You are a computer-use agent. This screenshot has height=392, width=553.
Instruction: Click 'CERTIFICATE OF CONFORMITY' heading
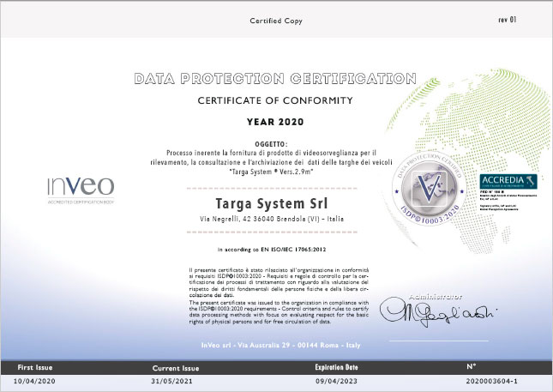[x=275, y=100]
